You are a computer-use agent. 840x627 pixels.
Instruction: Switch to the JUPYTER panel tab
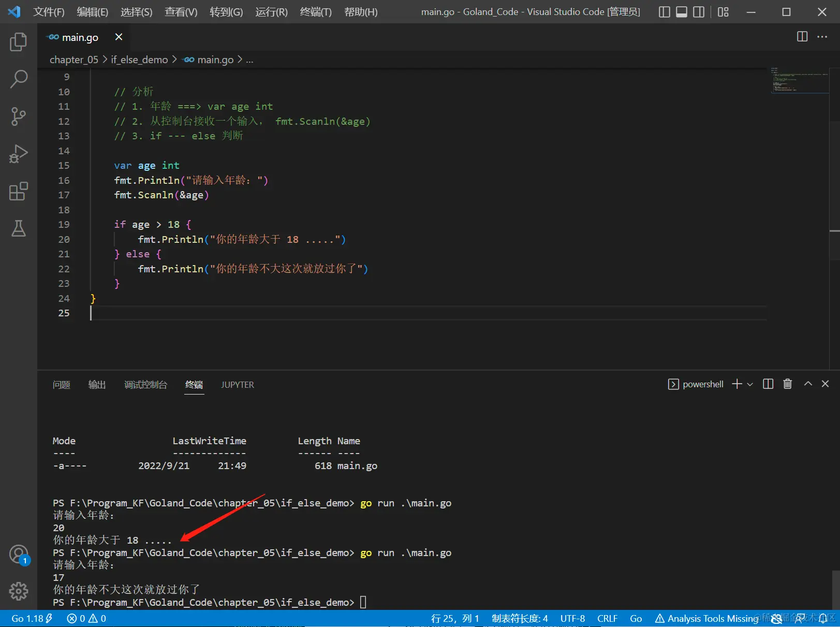238,385
